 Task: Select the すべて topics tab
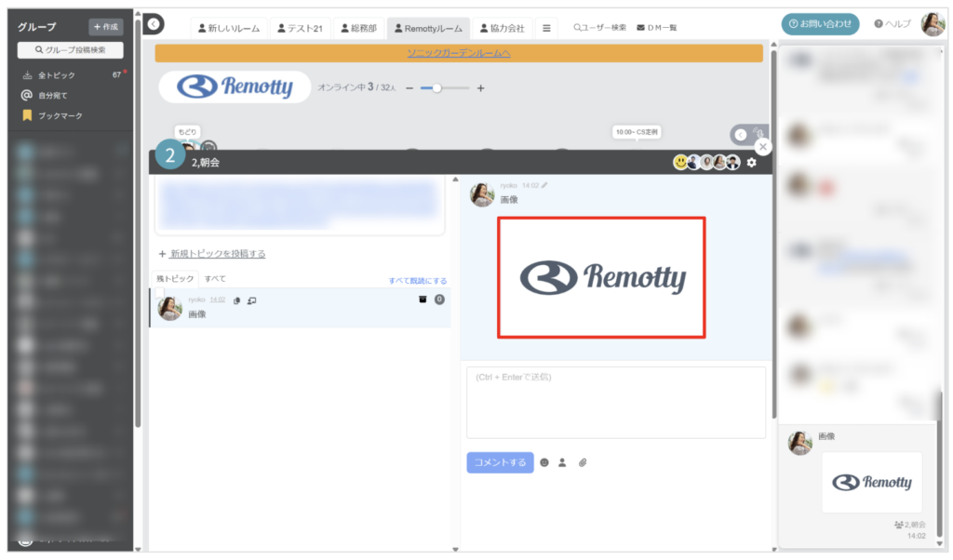215,279
